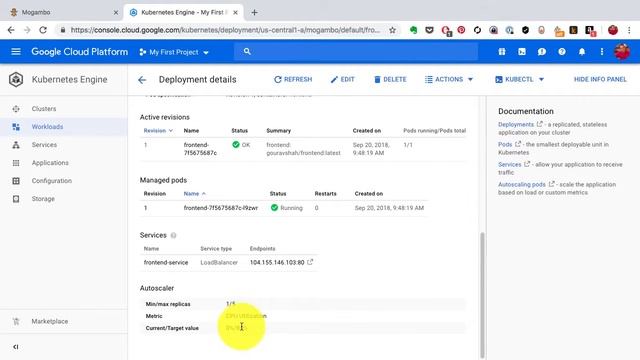Sort managed pods by Name column

[x=194, y=193]
